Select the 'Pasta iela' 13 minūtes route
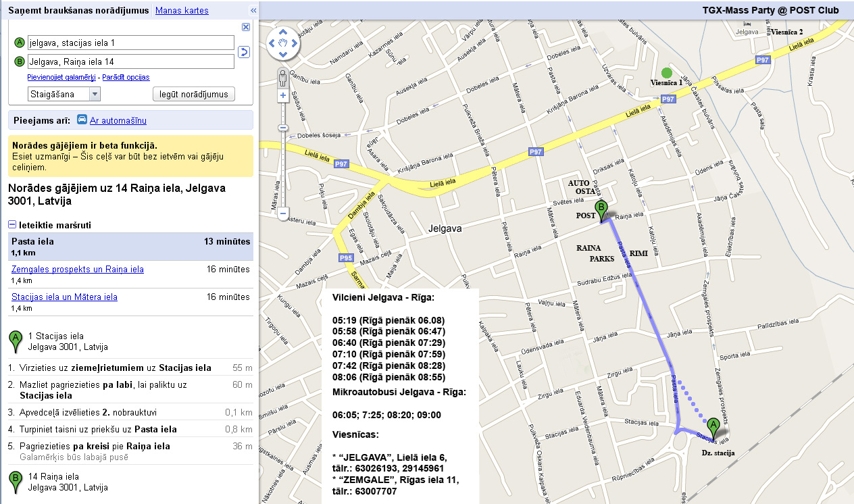 tap(130, 247)
